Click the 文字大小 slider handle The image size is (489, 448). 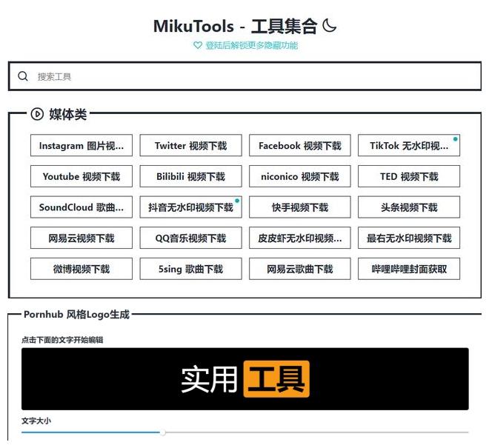162,432
